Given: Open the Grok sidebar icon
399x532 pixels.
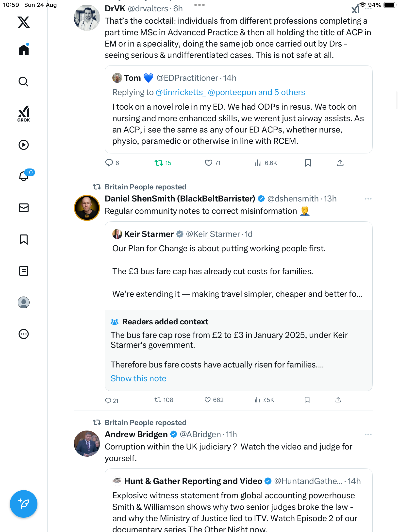Looking at the screenshot, I should tap(24, 114).
